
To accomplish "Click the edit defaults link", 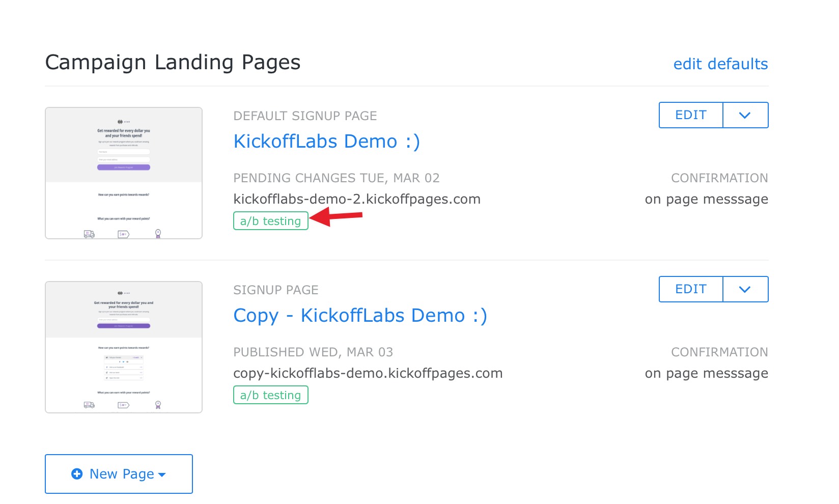I will point(720,64).
